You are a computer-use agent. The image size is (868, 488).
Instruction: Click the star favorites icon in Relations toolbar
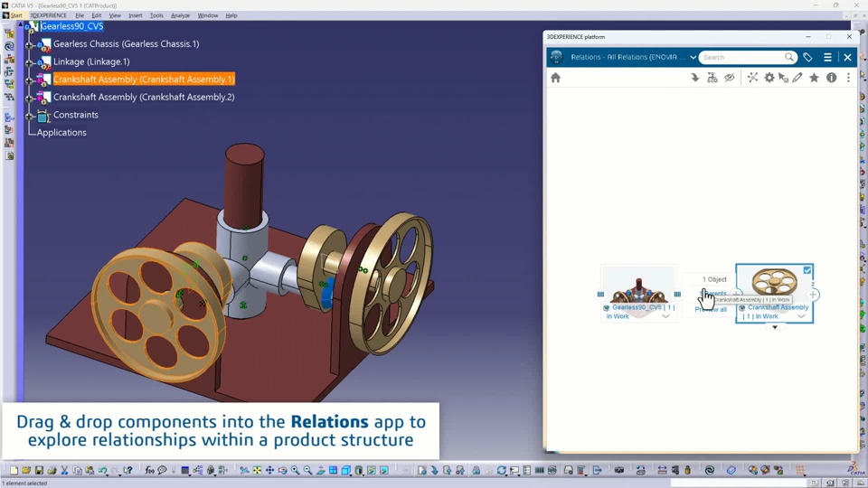click(x=814, y=78)
